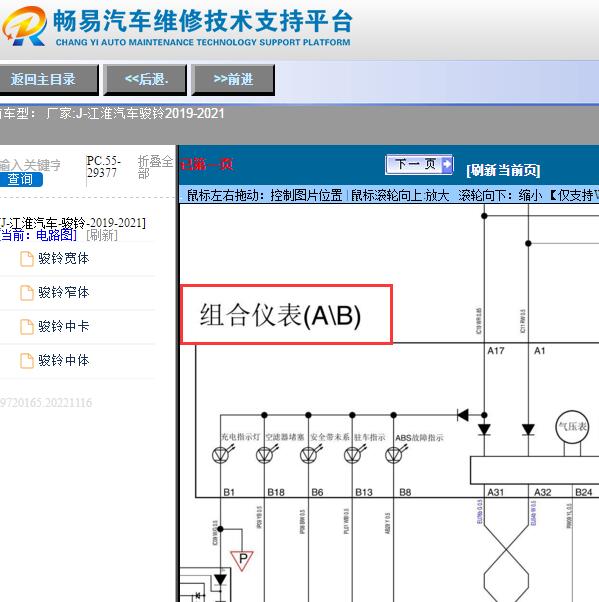599x602 pixels.
Task: Click the A31 connector pin label
Action: 496,492
